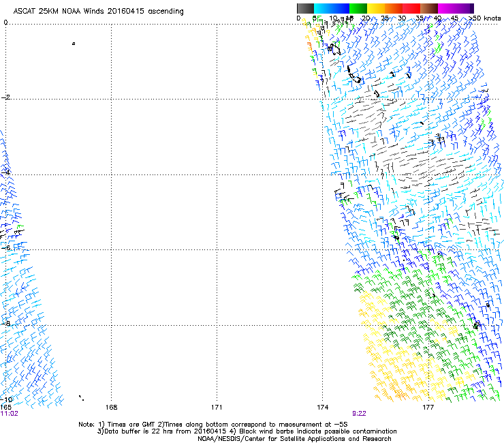This screenshot has width=504, height=443.
Task: Click the "-4" latitude axis label
Action: tap(5, 172)
